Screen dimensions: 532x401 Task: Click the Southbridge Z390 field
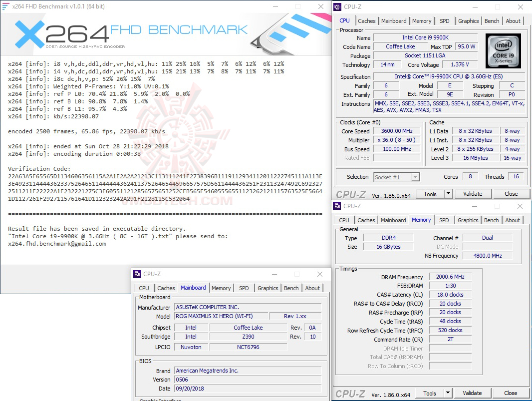coord(249,337)
